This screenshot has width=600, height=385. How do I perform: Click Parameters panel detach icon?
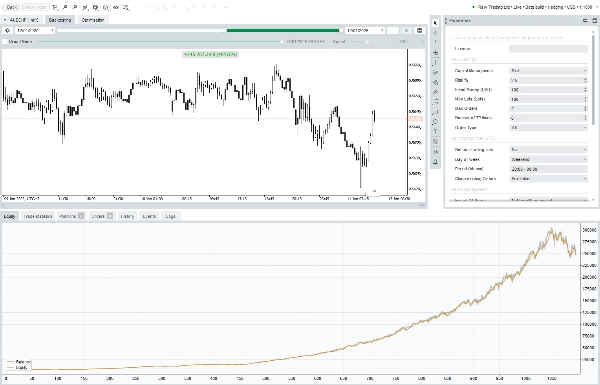[x=585, y=20]
